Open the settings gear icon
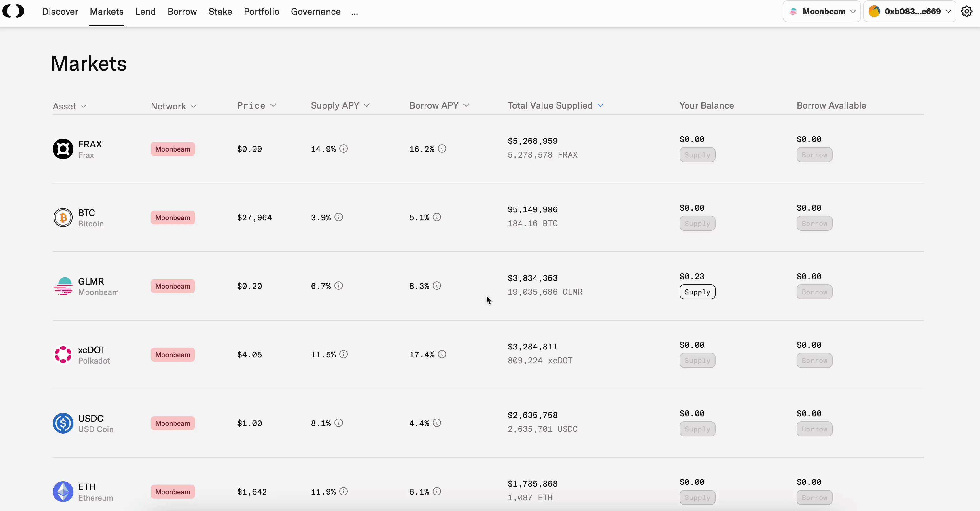This screenshot has height=511, width=980. [x=966, y=12]
